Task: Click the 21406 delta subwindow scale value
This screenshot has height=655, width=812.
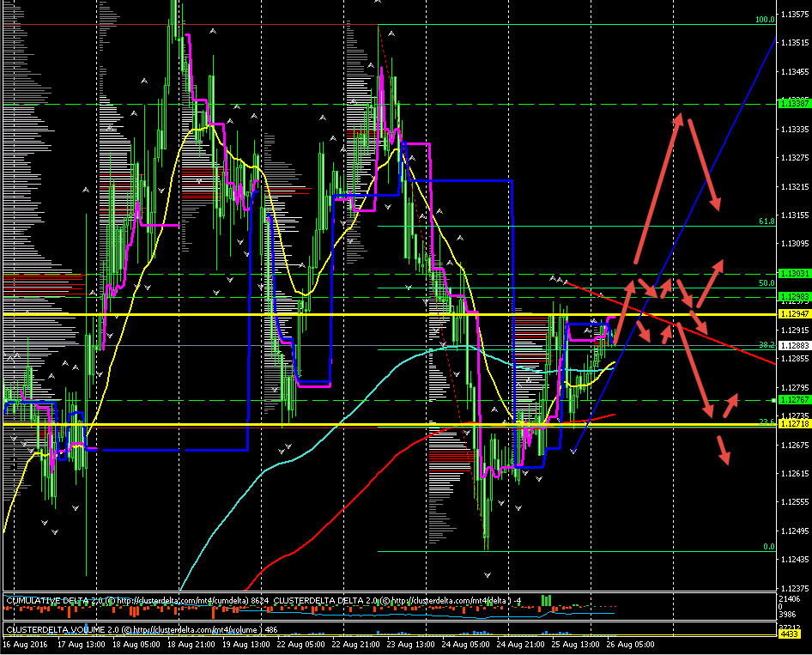Action: pyautogui.click(x=789, y=599)
